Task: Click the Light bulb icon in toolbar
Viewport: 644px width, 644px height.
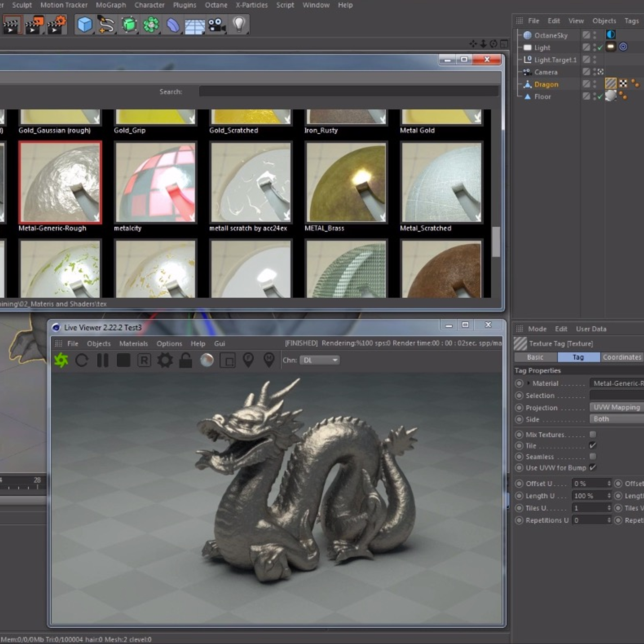Action: pos(239,25)
